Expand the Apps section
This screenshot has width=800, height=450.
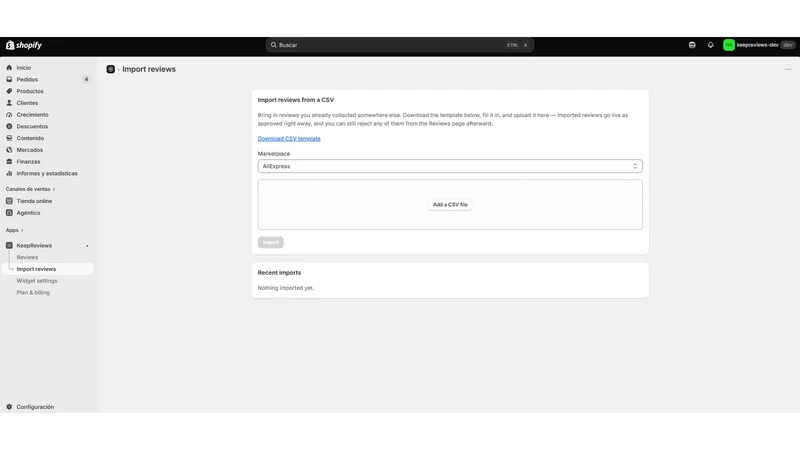click(14, 230)
